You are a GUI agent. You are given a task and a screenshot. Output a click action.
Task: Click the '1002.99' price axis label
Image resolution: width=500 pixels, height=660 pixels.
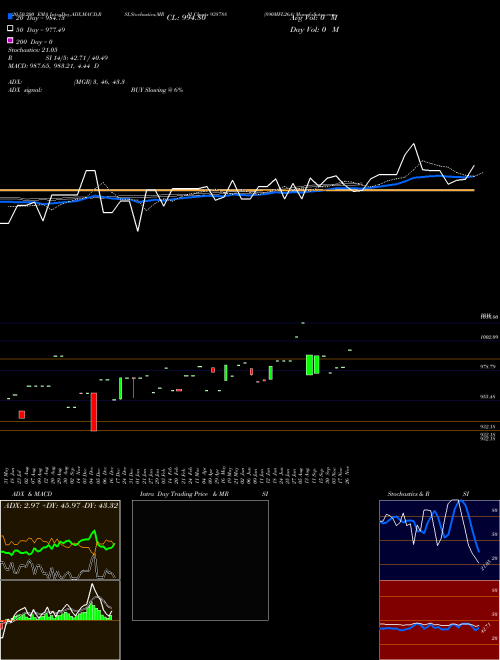[489, 337]
